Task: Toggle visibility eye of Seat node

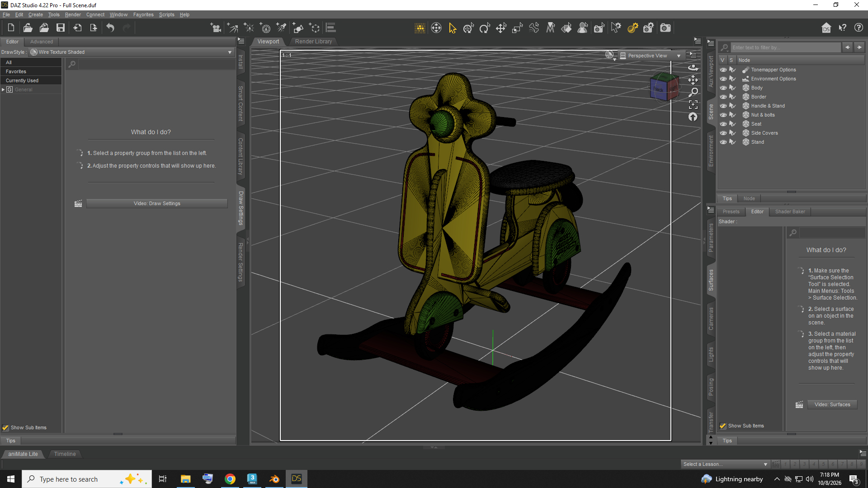Action: coord(723,124)
